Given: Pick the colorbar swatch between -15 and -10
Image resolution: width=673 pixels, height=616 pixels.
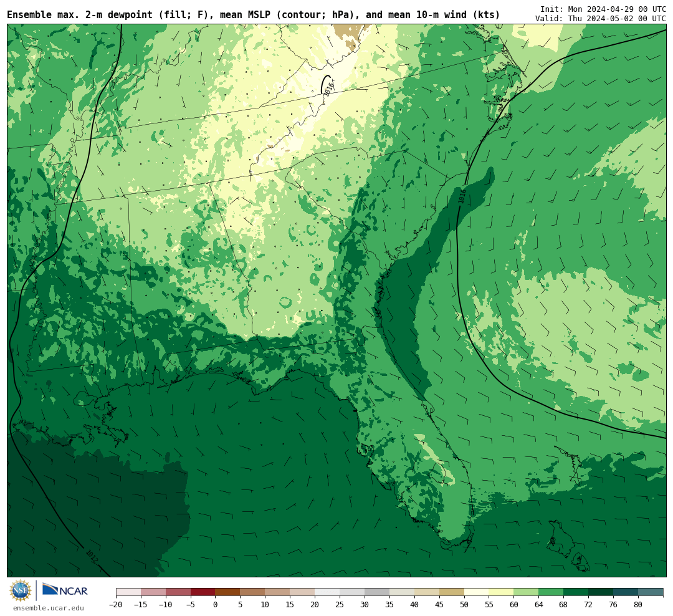Looking at the screenshot, I should [x=153, y=592].
